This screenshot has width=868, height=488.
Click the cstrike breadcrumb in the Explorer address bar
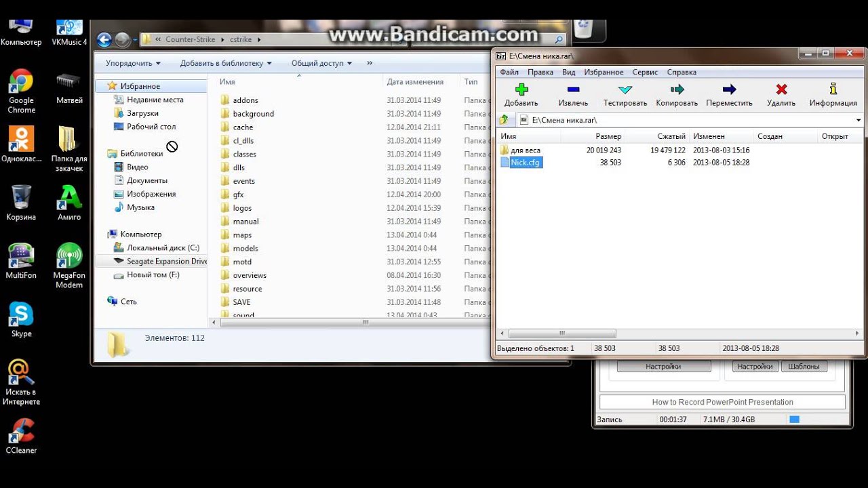(241, 39)
